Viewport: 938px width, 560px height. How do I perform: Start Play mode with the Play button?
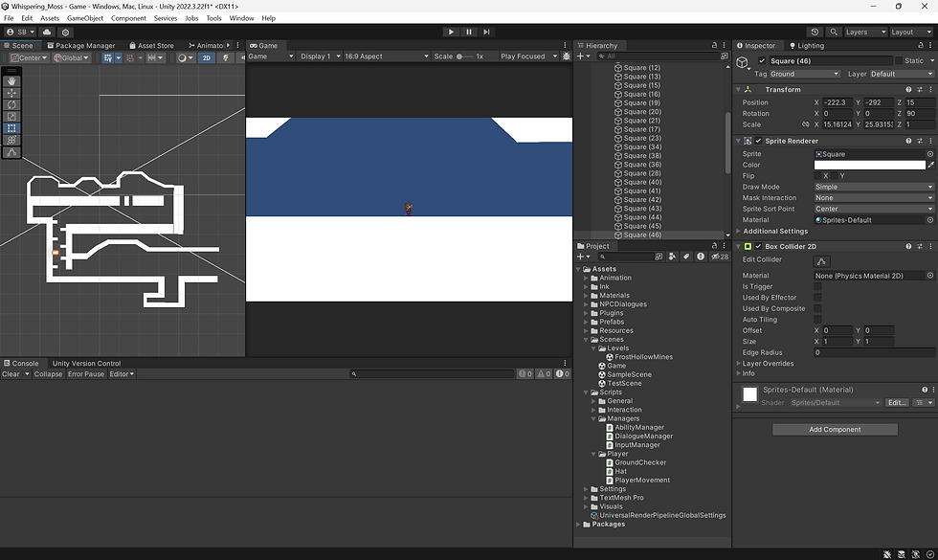[x=451, y=32]
